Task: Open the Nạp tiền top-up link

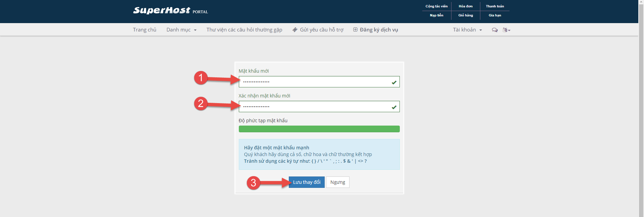Action: 436,15
